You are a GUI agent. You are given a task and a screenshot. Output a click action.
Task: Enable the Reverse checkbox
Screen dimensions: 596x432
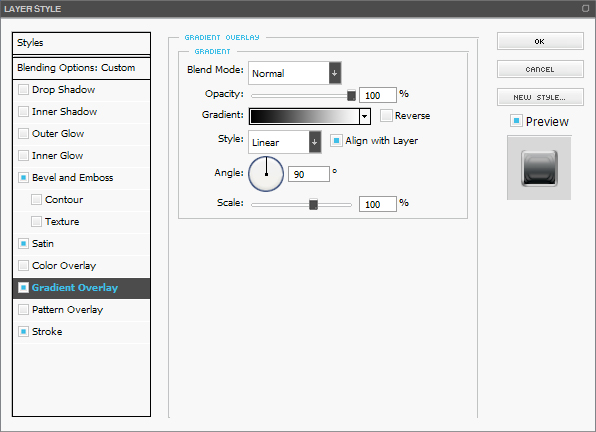pyautogui.click(x=386, y=116)
